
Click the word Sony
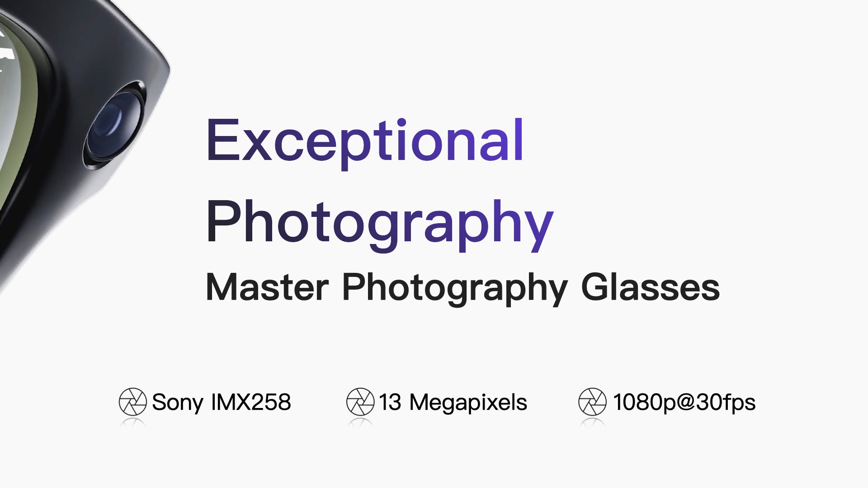click(177, 402)
